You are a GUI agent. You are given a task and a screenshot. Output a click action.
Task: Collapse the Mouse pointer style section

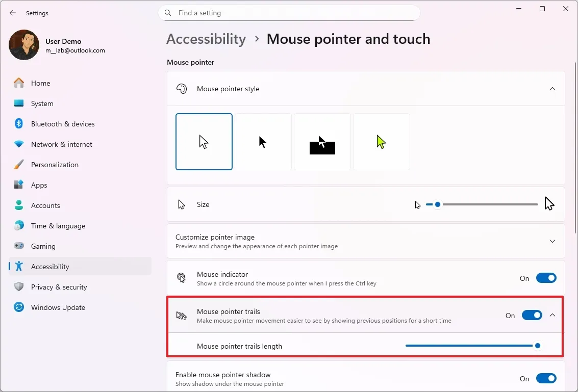[x=552, y=88]
